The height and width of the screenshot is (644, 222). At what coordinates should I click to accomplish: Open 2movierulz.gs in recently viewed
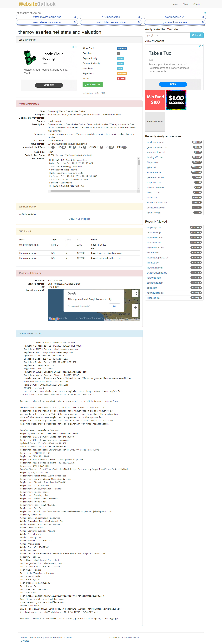[154, 232]
